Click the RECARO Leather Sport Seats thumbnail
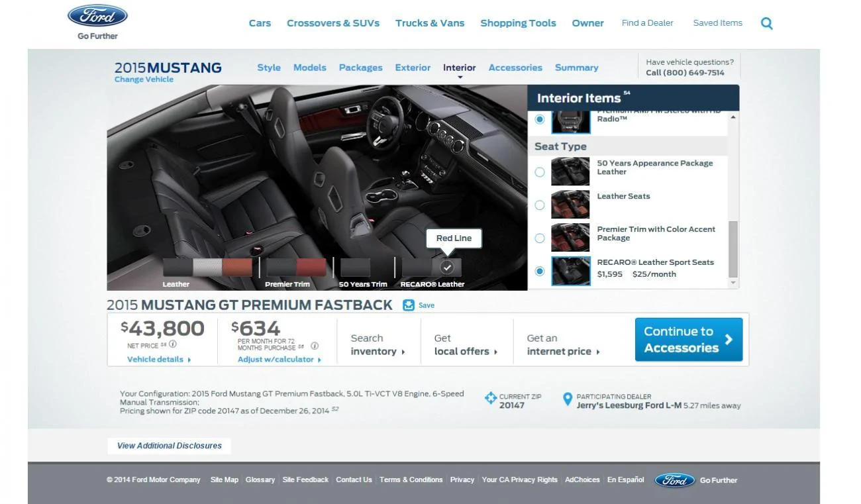 571,271
